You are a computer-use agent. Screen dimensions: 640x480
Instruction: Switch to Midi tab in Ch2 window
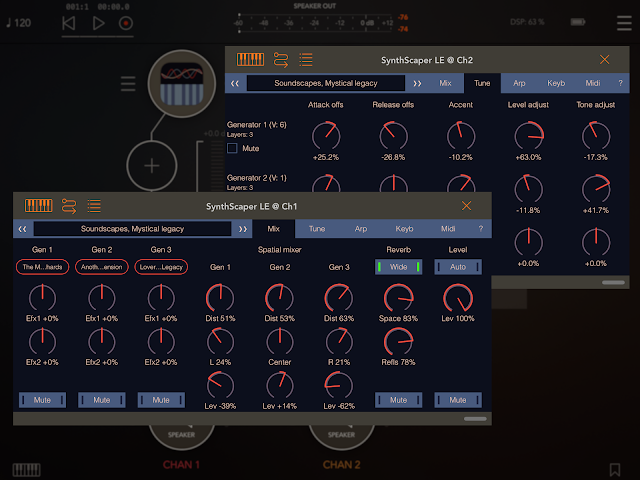click(593, 83)
